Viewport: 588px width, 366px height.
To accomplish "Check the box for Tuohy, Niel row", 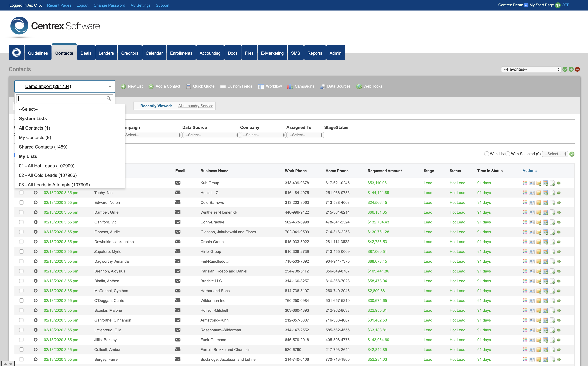I will [21, 193].
